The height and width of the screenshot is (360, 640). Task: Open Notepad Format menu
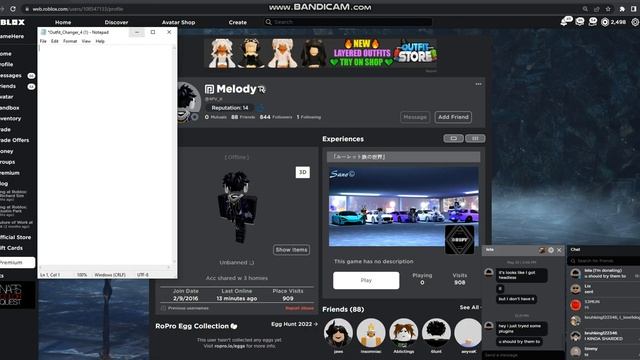70,41
